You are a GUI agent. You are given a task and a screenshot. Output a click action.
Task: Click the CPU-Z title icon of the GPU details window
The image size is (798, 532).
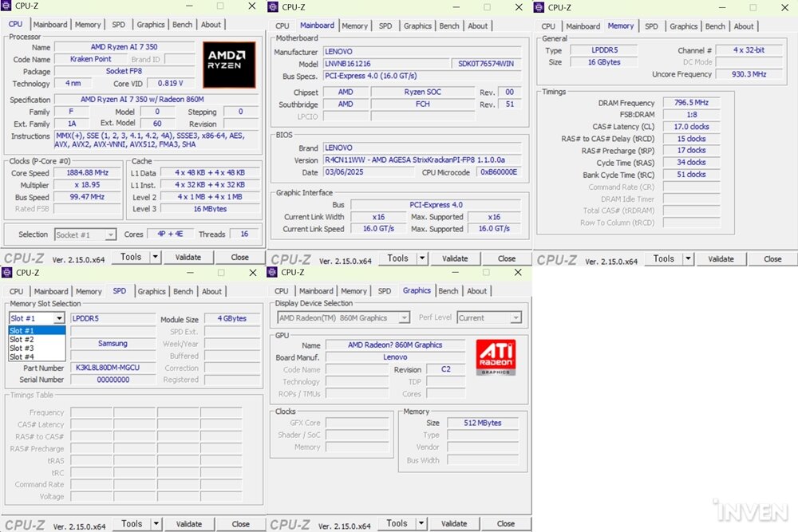point(273,272)
